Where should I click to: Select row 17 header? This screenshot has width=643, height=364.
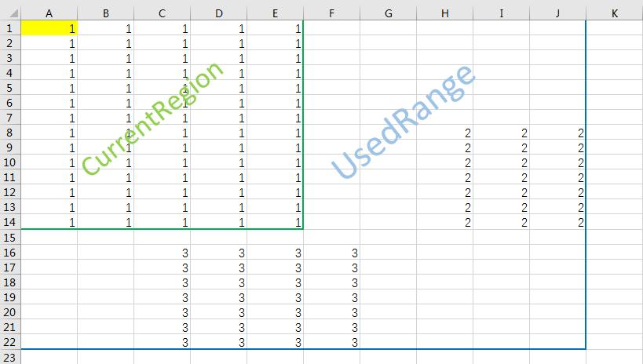point(10,268)
